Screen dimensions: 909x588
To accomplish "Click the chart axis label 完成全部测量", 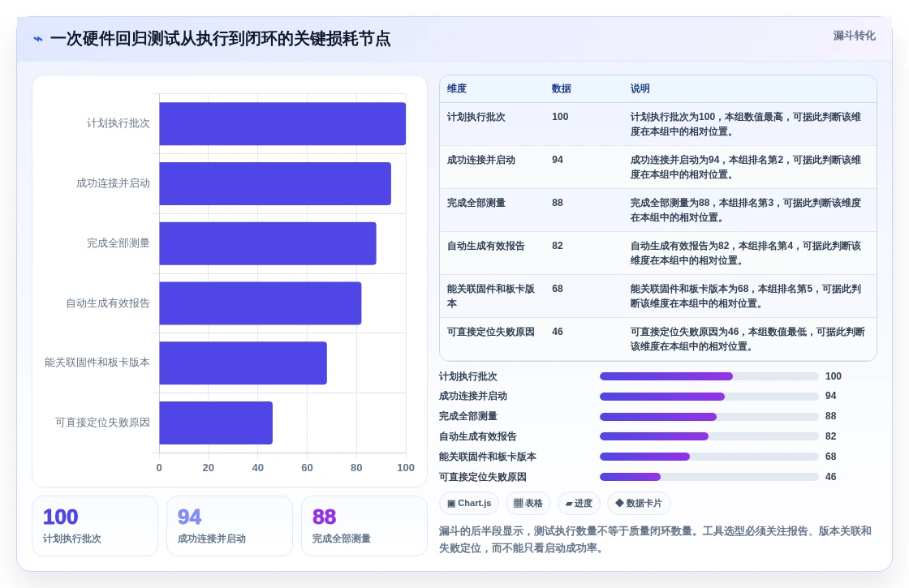I will pyautogui.click(x=118, y=243).
